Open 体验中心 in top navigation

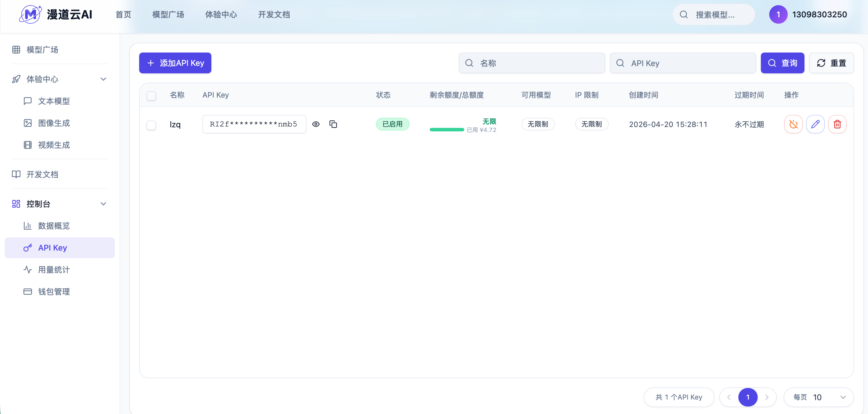(x=221, y=14)
